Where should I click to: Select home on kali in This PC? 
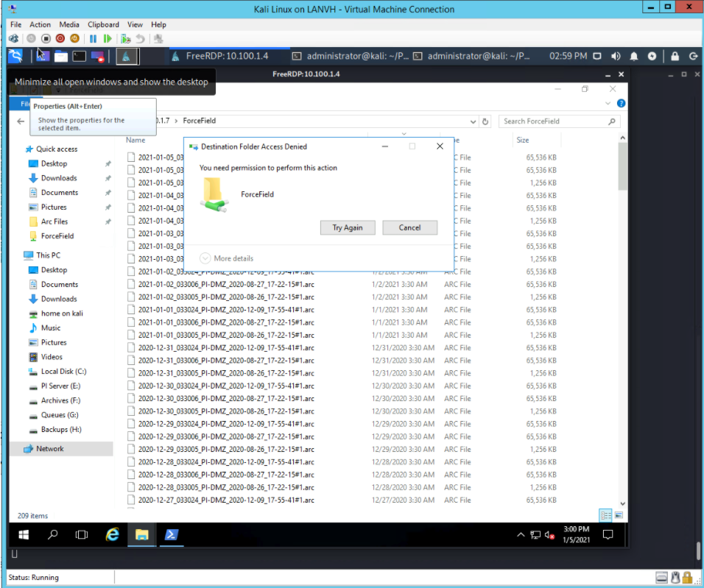click(62, 314)
